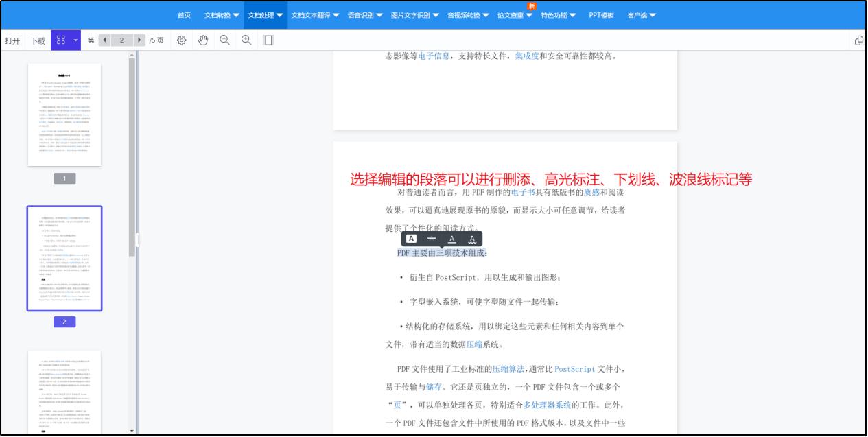Image resolution: width=868 pixels, height=437 pixels.
Task: Open the viewer settings gear
Action: [x=181, y=40]
